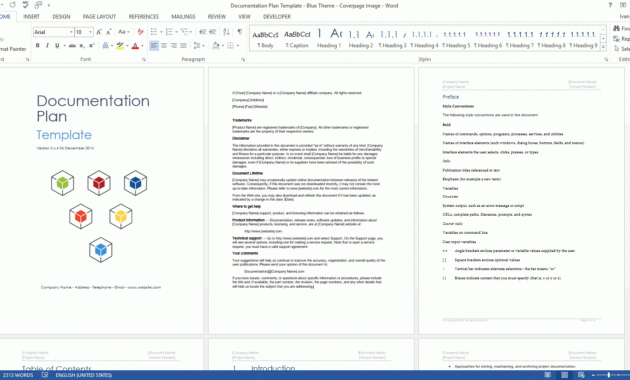Click the Replace icon in Editing
630x380 pixels.
click(616, 39)
